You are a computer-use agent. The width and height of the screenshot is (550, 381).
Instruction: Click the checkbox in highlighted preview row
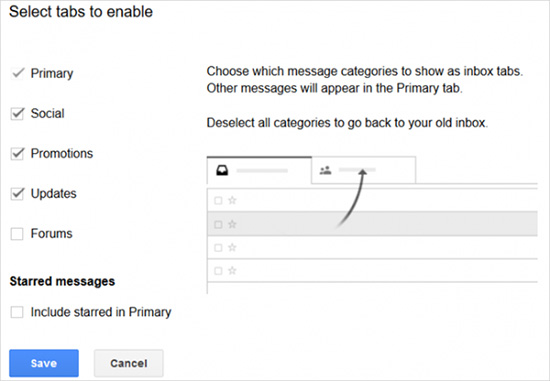pyautogui.click(x=218, y=224)
